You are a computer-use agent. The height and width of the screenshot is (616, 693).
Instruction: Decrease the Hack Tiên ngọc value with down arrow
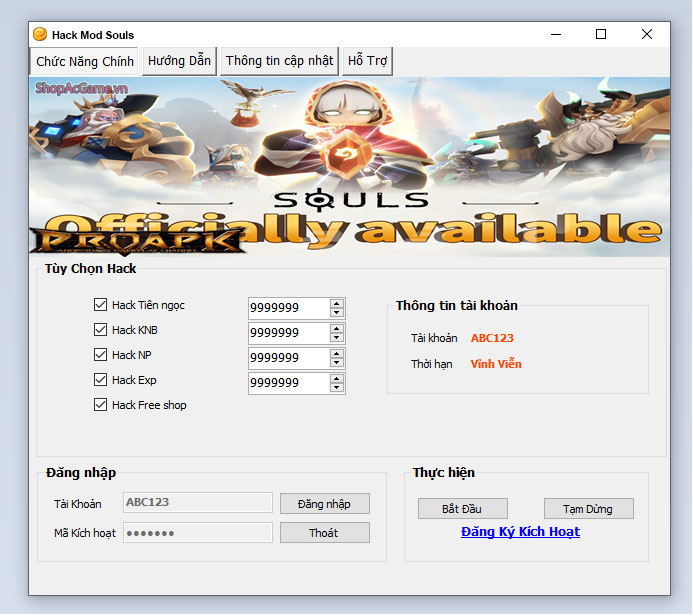pos(337,312)
